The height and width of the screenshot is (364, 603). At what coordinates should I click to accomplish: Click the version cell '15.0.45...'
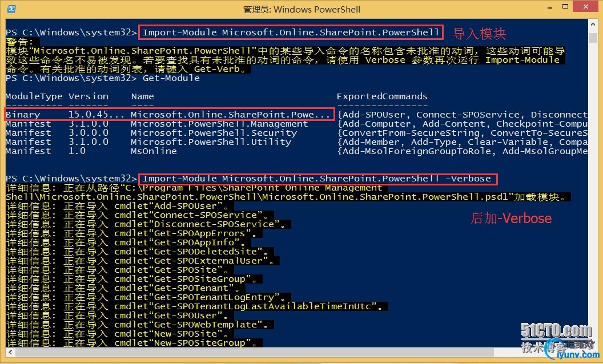(x=97, y=115)
